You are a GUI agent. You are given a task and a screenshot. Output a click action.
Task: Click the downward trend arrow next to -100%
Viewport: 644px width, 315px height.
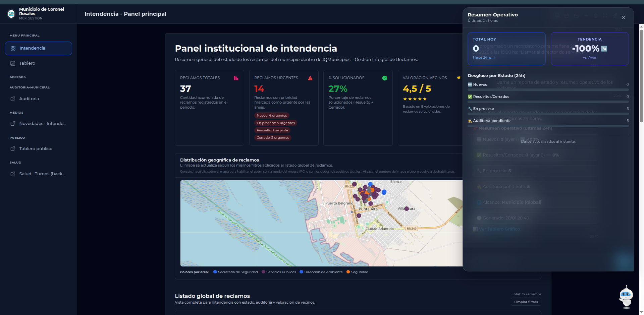coord(604,49)
